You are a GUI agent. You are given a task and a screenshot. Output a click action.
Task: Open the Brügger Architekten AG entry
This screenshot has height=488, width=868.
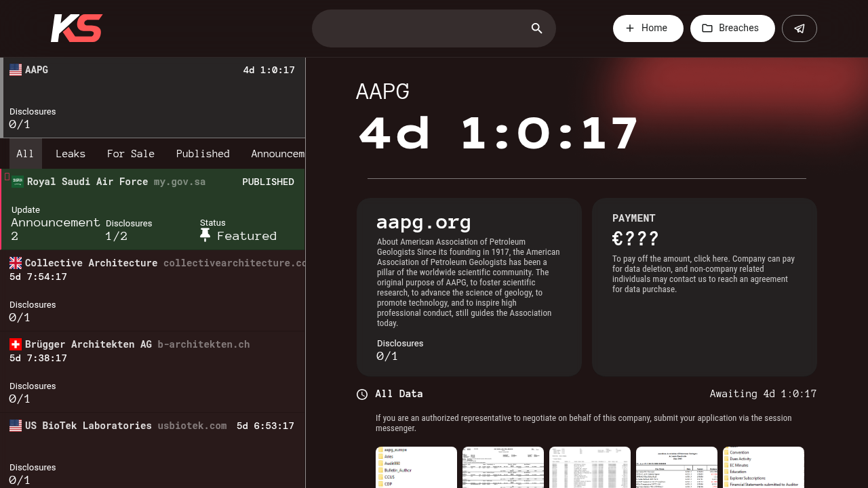(153, 372)
